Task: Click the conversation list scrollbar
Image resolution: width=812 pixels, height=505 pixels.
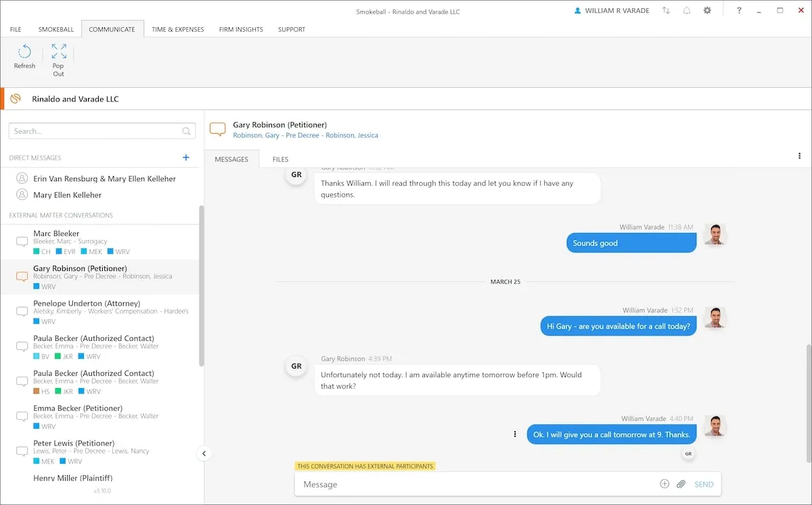Action: coord(201,286)
